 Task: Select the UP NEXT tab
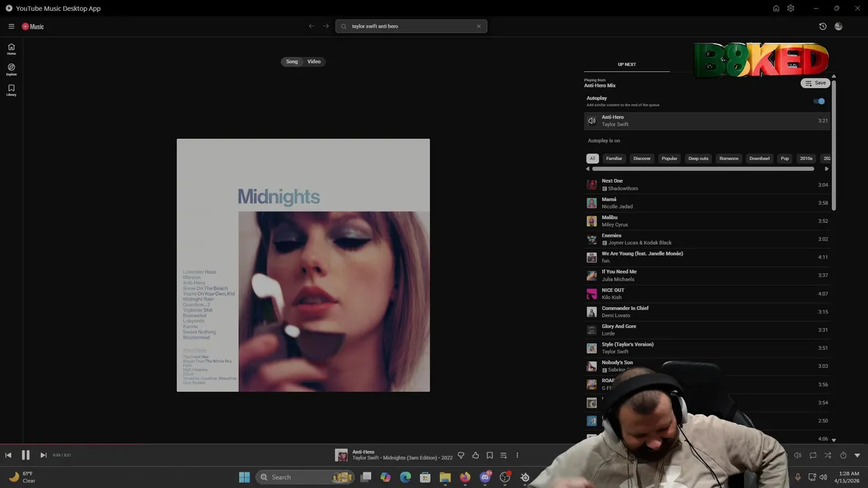pos(627,64)
